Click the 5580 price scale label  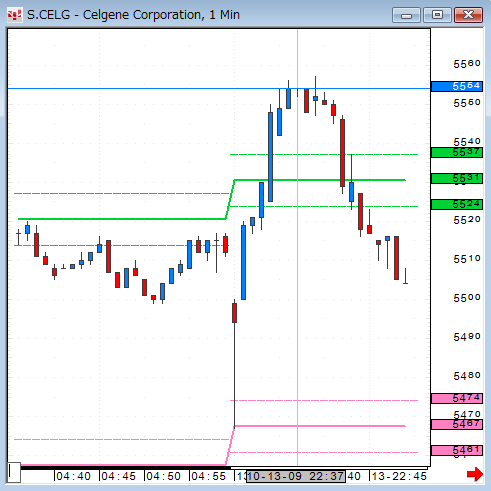(x=467, y=64)
